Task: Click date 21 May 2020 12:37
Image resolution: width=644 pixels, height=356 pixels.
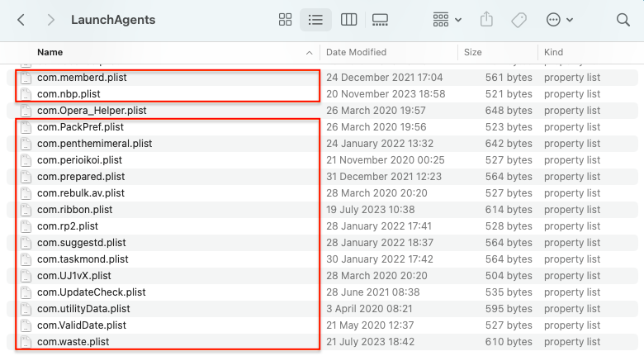Action: pos(370,325)
